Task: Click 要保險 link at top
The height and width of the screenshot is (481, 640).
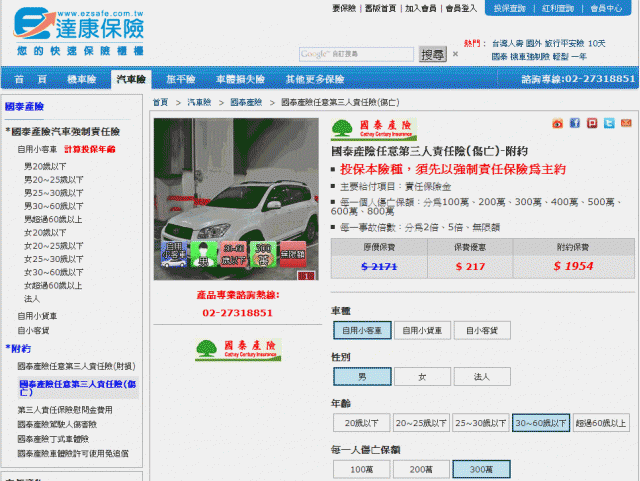Action: [x=344, y=8]
